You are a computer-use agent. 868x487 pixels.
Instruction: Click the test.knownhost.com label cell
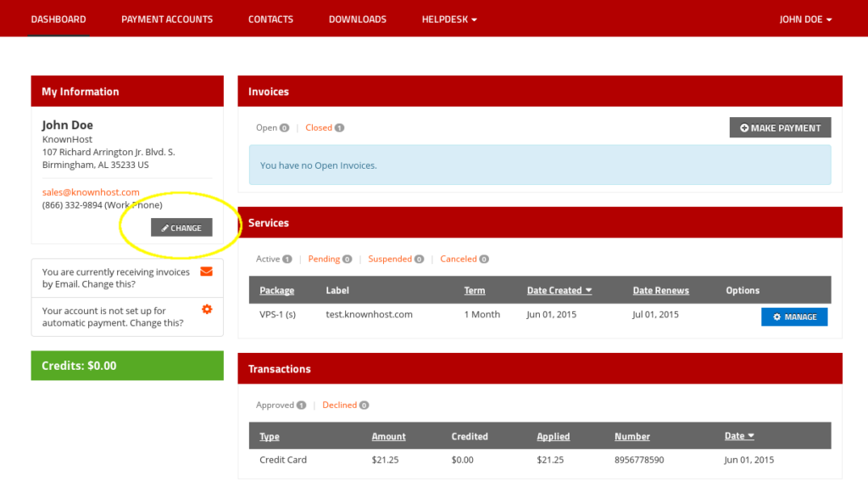point(370,314)
